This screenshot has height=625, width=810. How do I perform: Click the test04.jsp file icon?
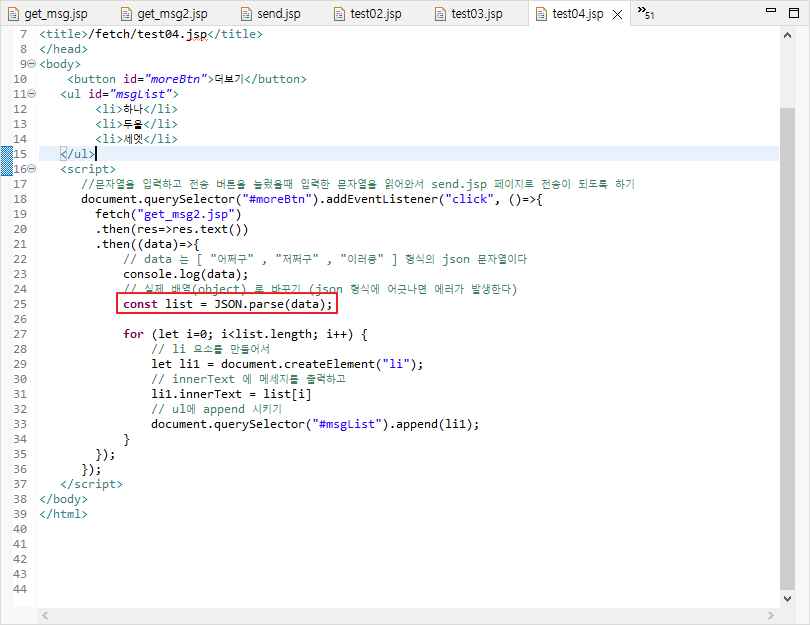point(541,14)
